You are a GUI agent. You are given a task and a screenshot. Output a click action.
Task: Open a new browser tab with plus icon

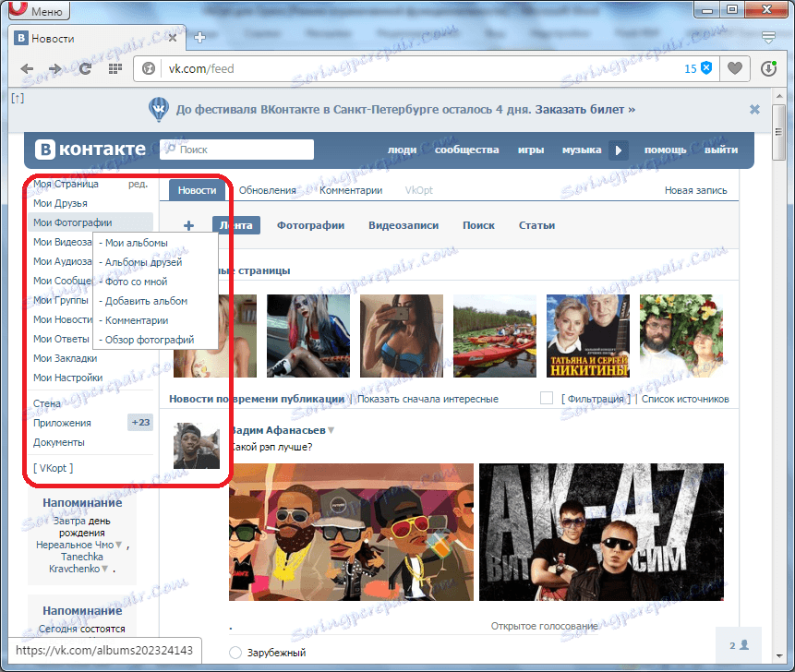point(199,38)
